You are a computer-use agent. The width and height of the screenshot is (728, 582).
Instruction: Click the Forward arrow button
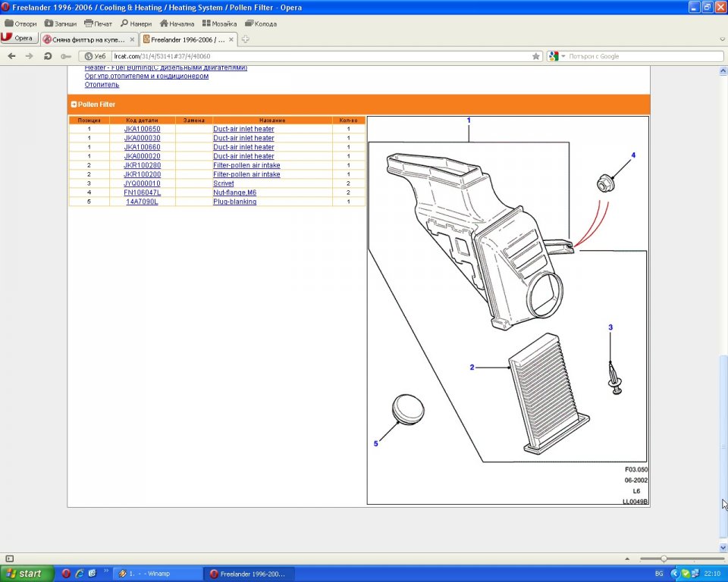click(30, 56)
